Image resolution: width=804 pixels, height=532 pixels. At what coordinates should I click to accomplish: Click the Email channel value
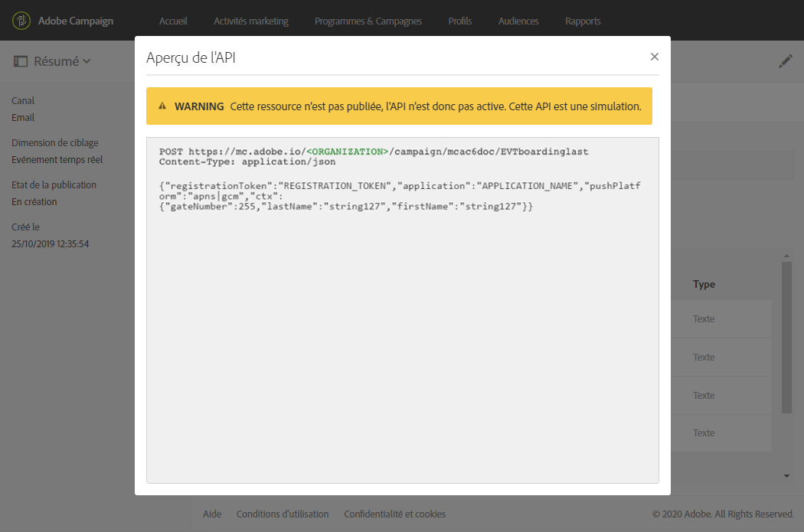[x=23, y=118]
